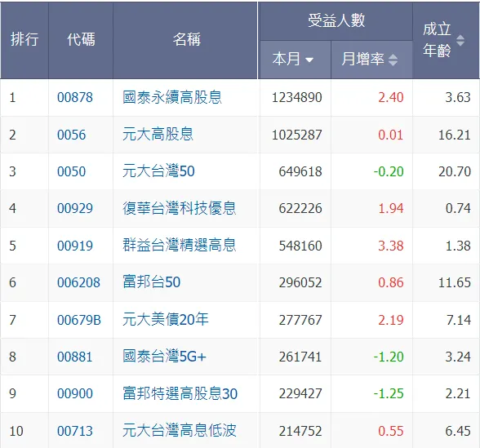Open 元大高股息 fund link
This screenshot has width=480, height=448.
(x=158, y=135)
